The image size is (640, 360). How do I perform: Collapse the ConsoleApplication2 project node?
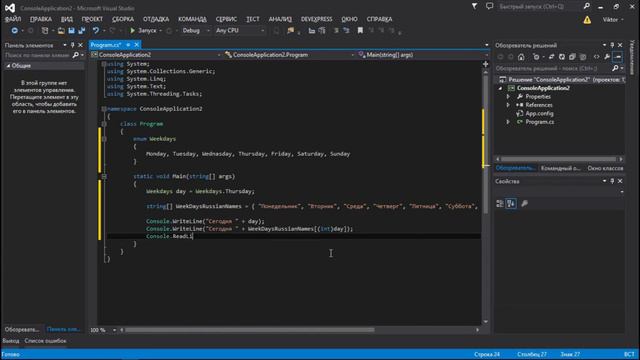(x=500, y=88)
